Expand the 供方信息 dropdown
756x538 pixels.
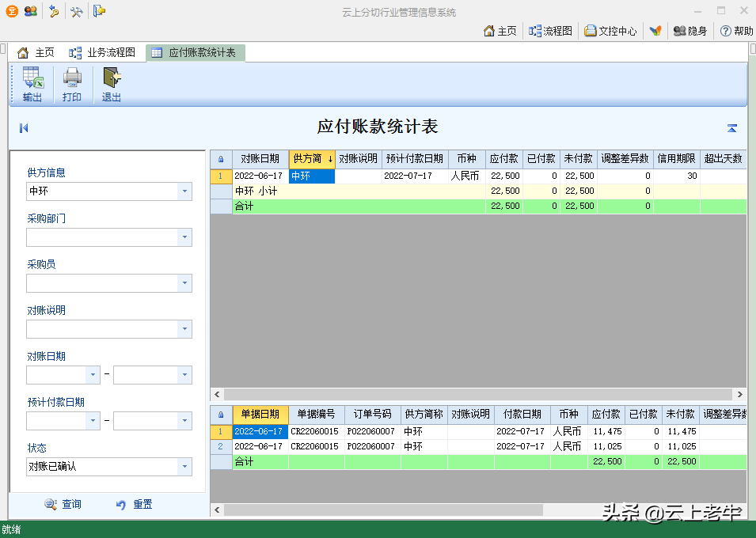click(x=184, y=191)
